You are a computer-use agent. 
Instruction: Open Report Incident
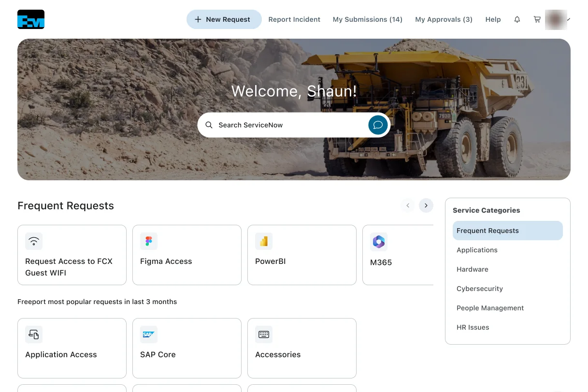tap(294, 19)
